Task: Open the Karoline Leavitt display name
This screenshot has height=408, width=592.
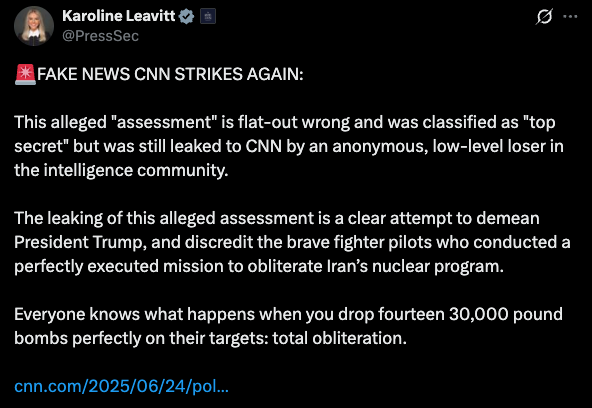Action: point(119,16)
